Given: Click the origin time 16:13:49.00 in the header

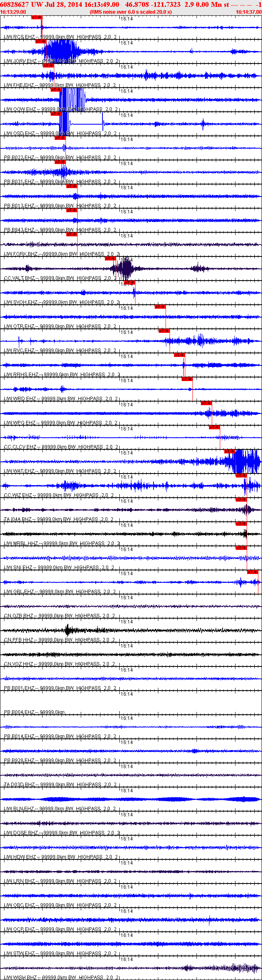Looking at the screenshot, I should 101,4.
